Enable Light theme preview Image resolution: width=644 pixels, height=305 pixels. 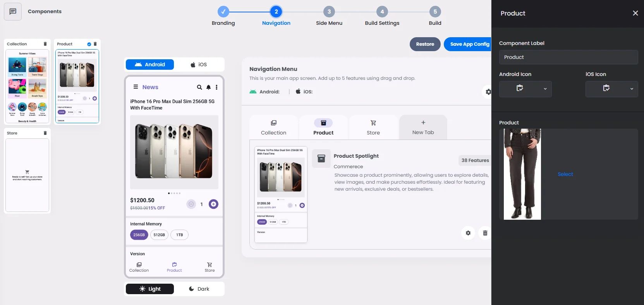pyautogui.click(x=150, y=289)
